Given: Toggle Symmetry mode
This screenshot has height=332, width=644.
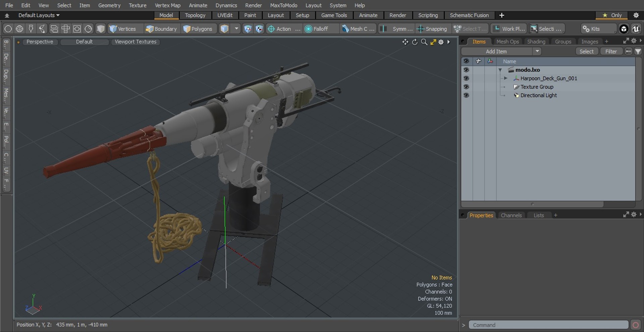Looking at the screenshot, I should (397, 29).
